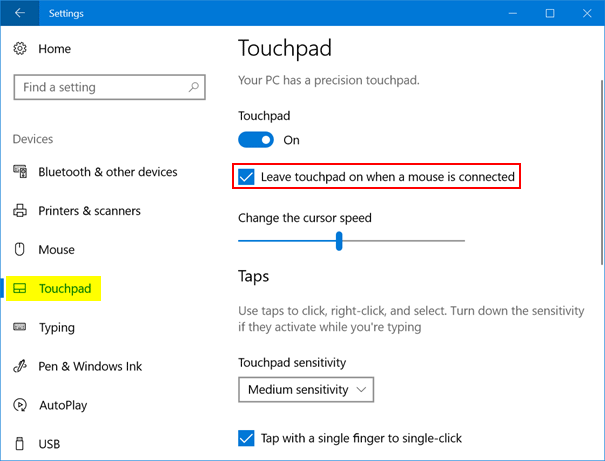Screen dimensions: 605x461
Task: Click the Typing keyboard icon
Action: point(20,328)
